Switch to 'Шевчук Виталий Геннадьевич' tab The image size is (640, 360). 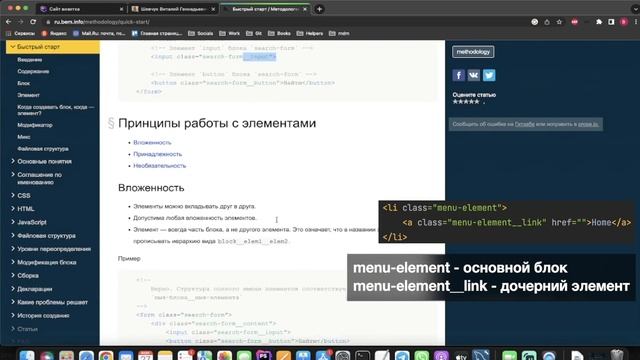click(173, 9)
